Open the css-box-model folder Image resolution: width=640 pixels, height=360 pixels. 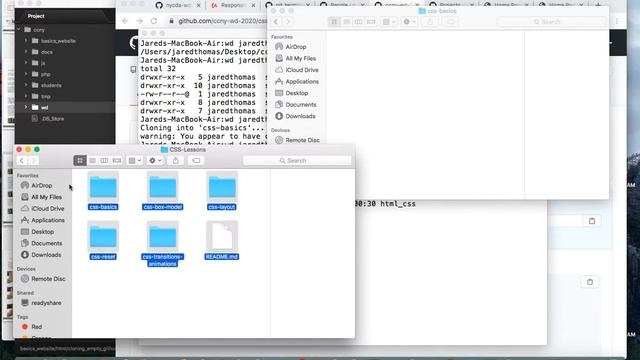pos(162,191)
